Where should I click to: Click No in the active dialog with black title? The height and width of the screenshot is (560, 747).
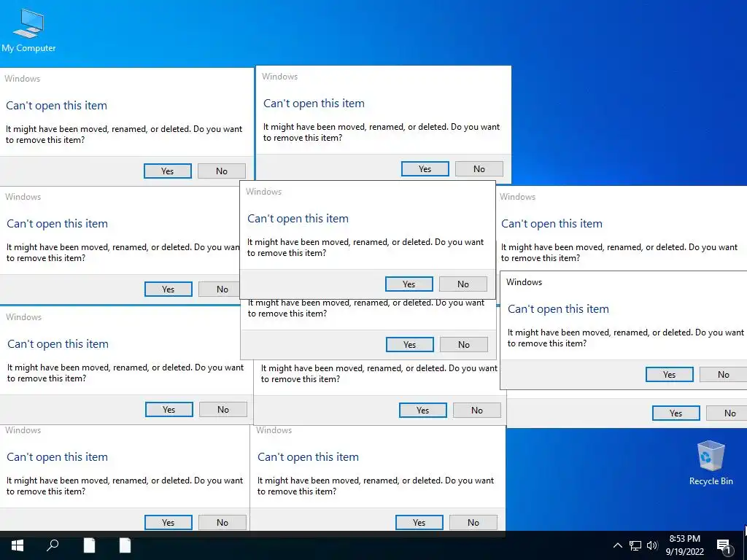723,374
